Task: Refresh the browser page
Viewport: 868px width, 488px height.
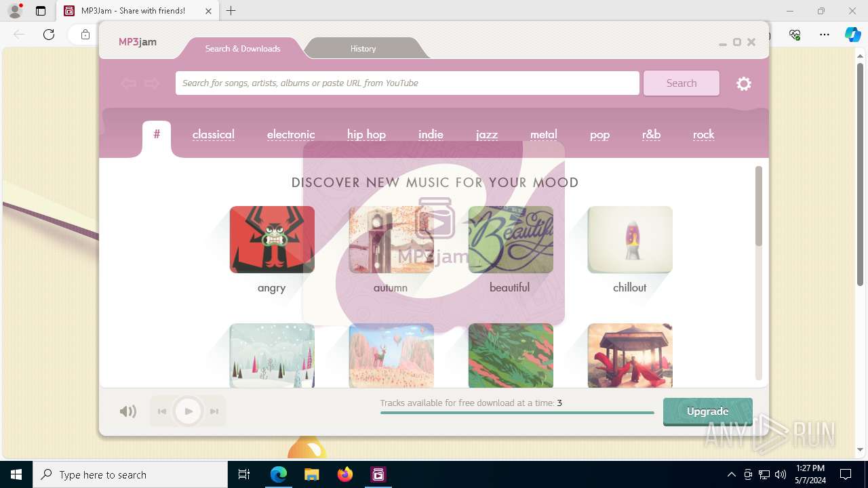Action: 49,35
